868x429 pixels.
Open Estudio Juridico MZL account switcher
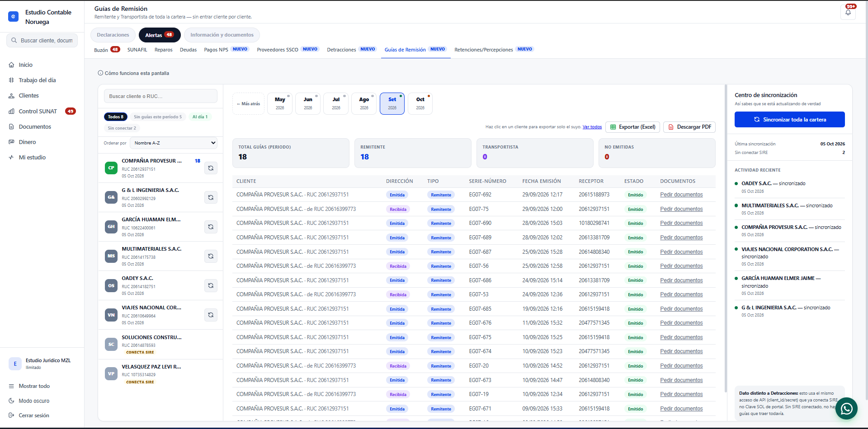tap(42, 364)
